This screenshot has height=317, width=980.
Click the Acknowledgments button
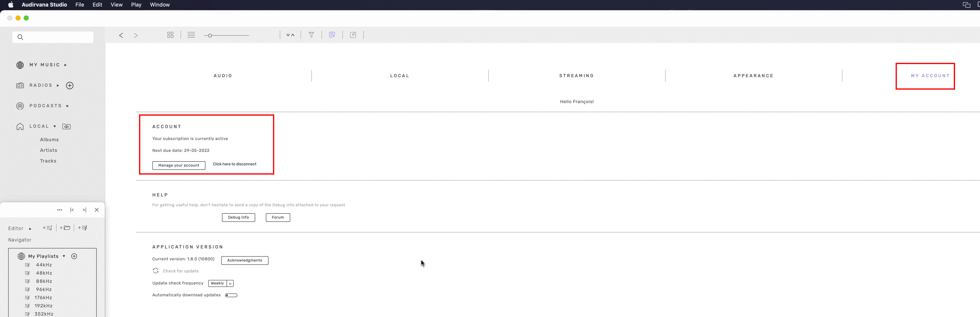[x=245, y=260]
